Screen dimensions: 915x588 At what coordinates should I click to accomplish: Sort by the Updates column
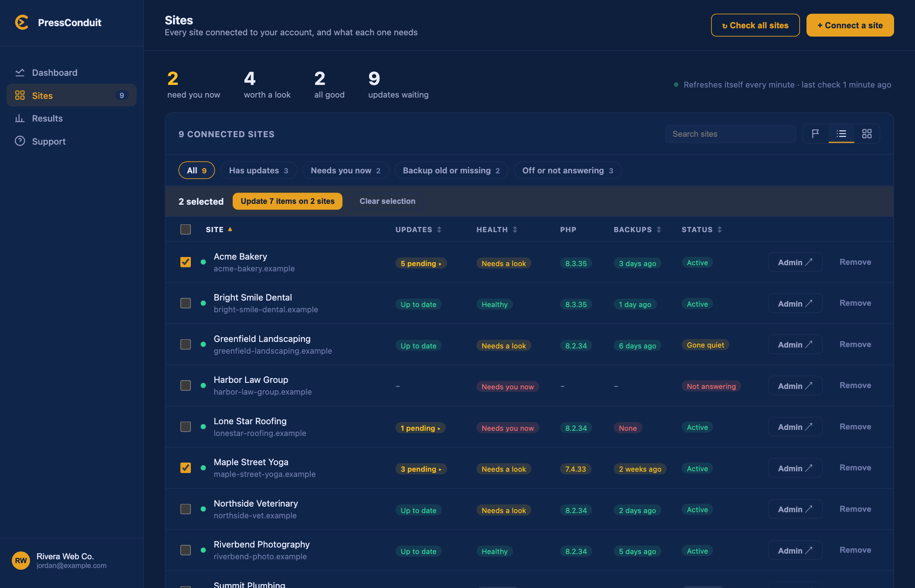coord(418,230)
